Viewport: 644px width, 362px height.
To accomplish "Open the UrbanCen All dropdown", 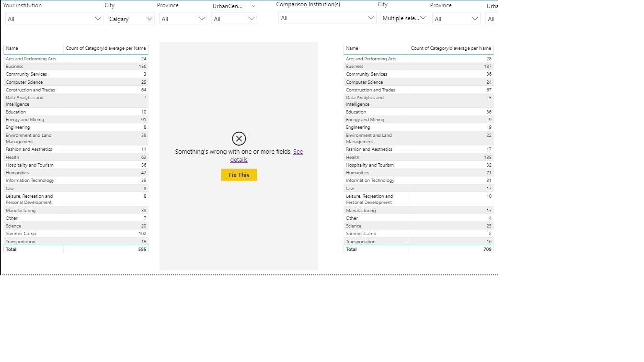I will point(234,19).
